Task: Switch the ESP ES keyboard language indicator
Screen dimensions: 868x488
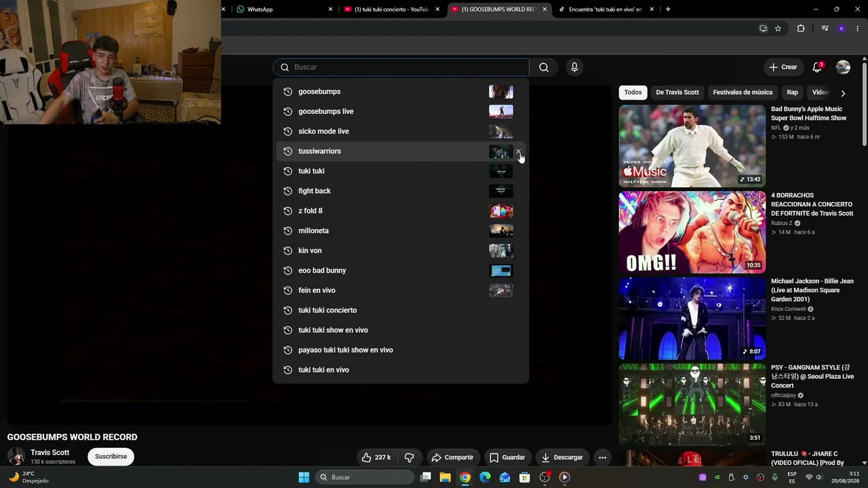Action: pos(792,477)
